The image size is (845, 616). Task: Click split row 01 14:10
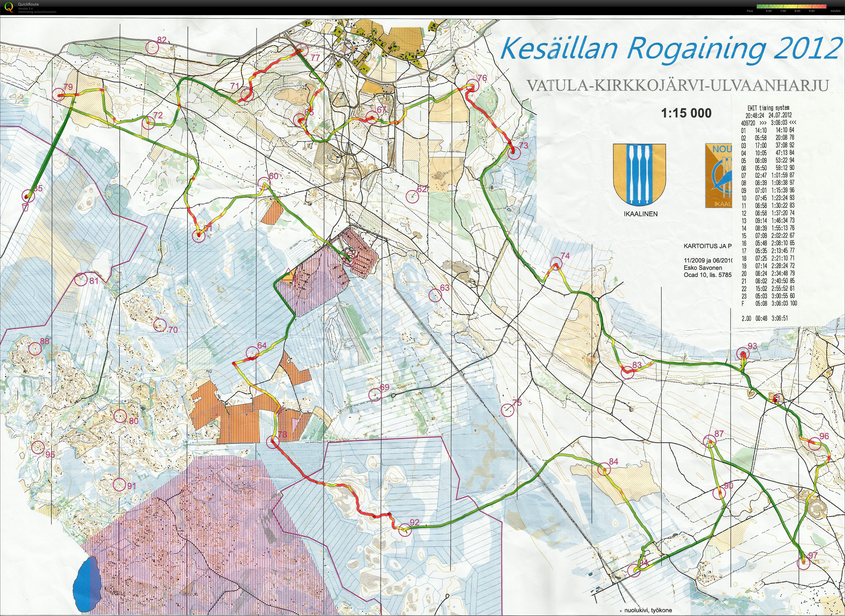(768, 130)
